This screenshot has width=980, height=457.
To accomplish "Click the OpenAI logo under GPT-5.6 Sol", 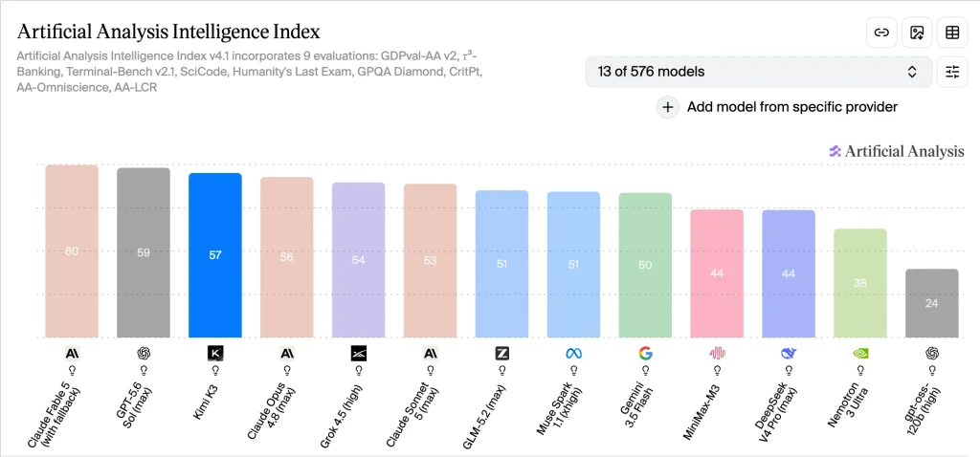I will (x=144, y=354).
